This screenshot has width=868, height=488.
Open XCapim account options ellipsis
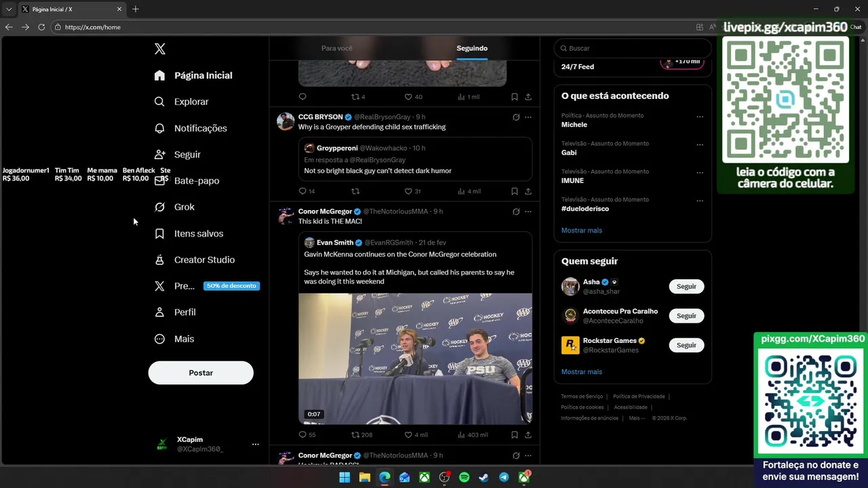click(256, 444)
